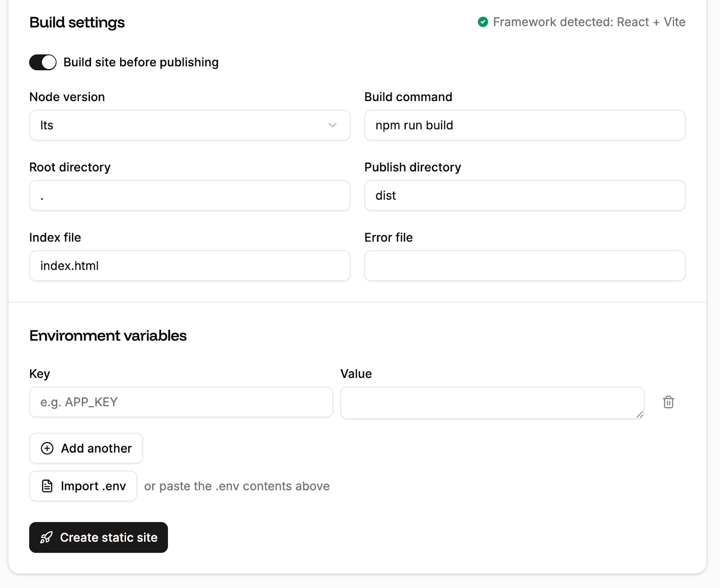Click the plus icon on Add another
The width and height of the screenshot is (720, 588).
(x=47, y=448)
